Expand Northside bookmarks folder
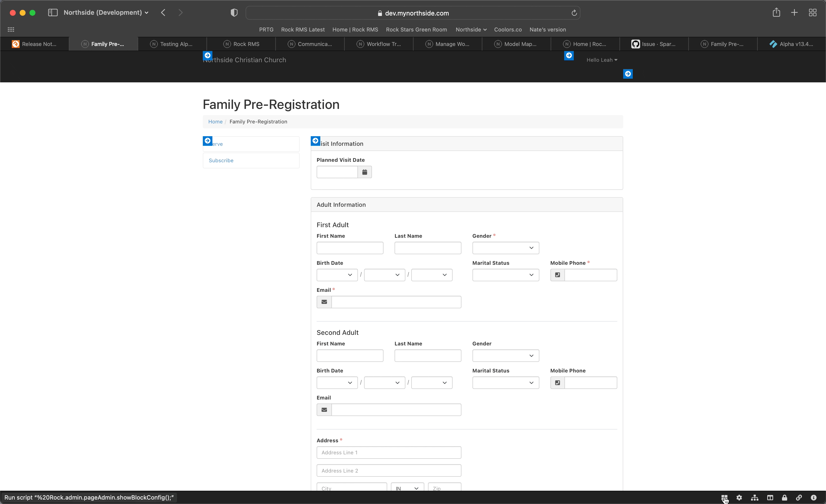 [x=471, y=30]
